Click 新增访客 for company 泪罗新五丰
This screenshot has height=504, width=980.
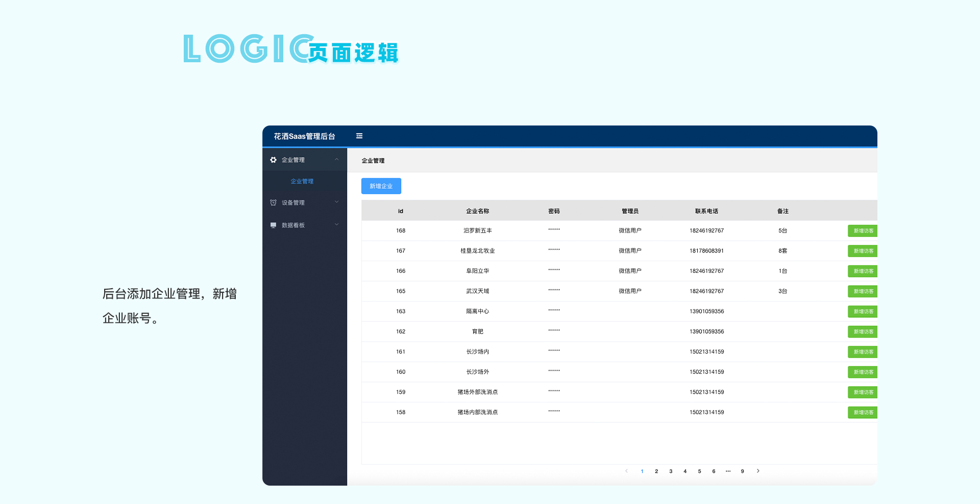[862, 231]
